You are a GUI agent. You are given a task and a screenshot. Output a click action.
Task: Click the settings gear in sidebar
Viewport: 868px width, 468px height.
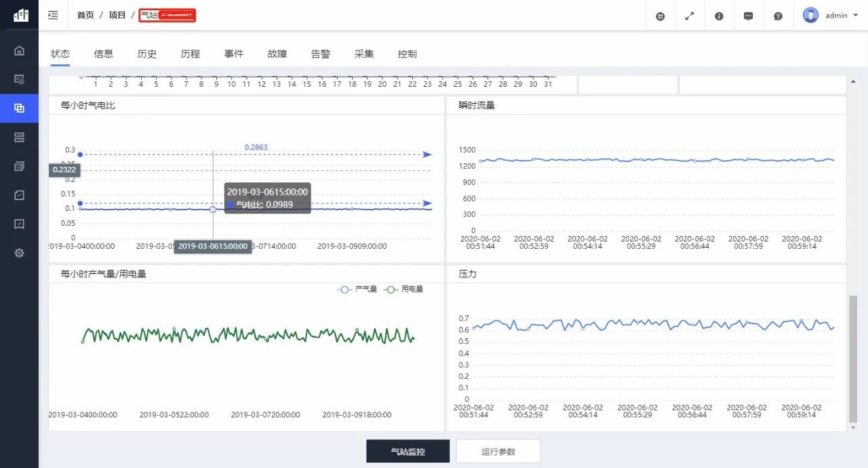19,253
